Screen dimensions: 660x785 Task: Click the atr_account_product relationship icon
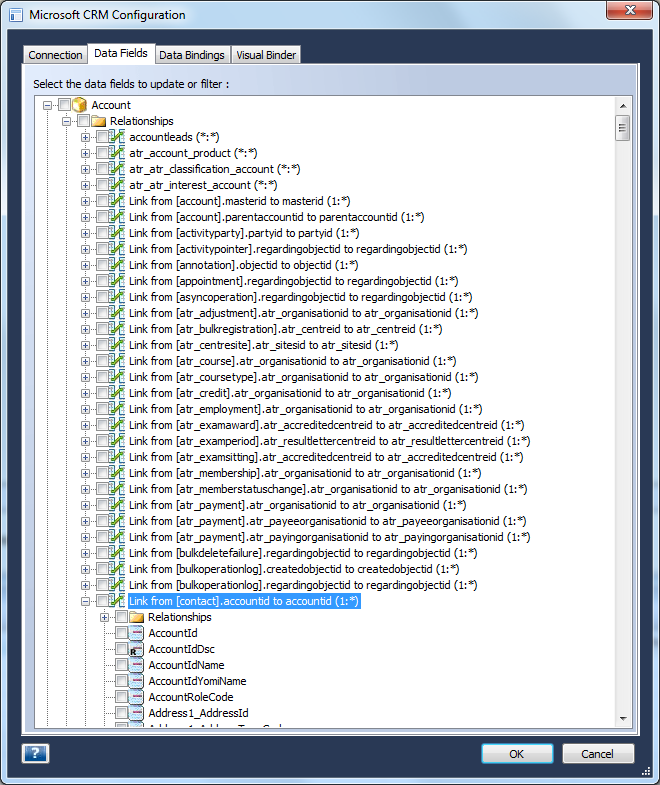118,153
